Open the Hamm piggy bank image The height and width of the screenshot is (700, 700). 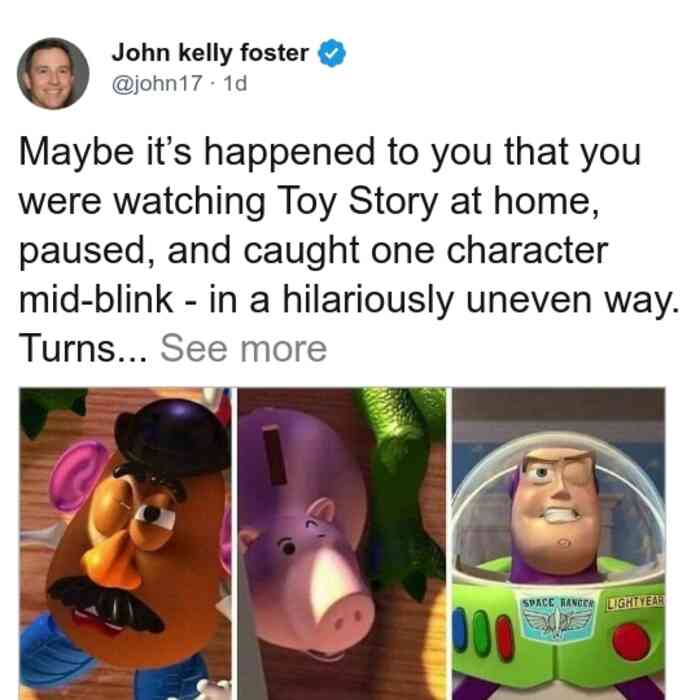pos(342,544)
